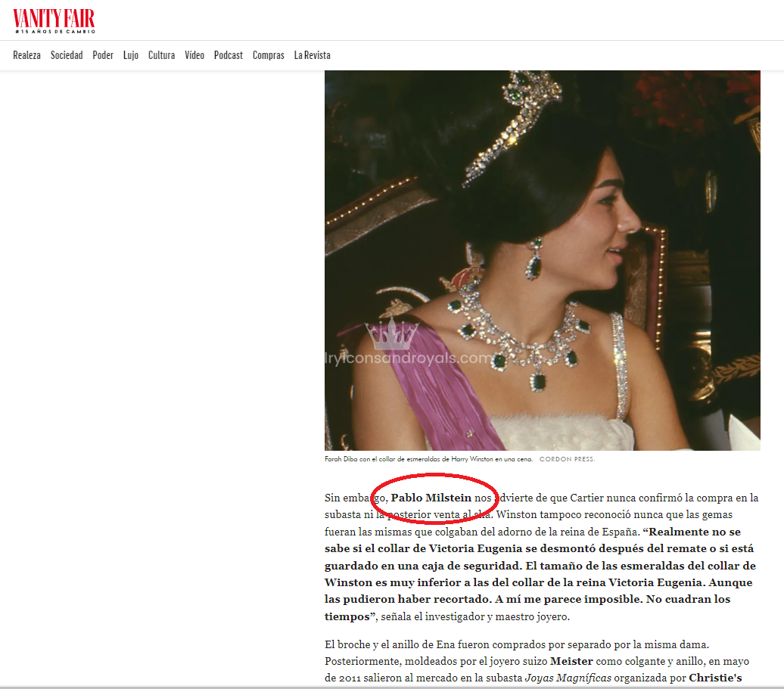Click the photo caption about Farah Diba
Viewport: 784px width, 689px height.
tap(428, 459)
